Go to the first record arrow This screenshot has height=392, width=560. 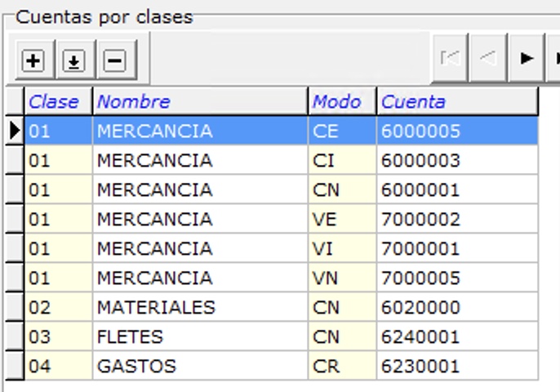click(x=449, y=58)
